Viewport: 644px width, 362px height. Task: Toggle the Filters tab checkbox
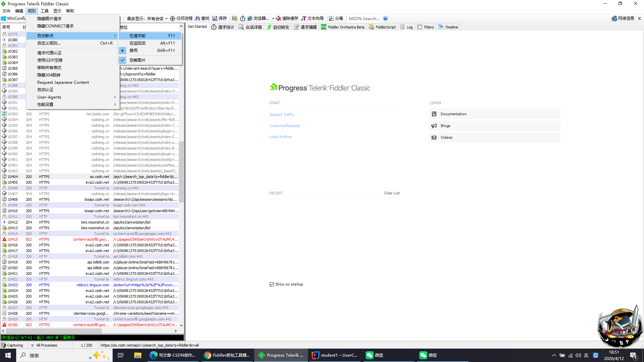pos(420,27)
